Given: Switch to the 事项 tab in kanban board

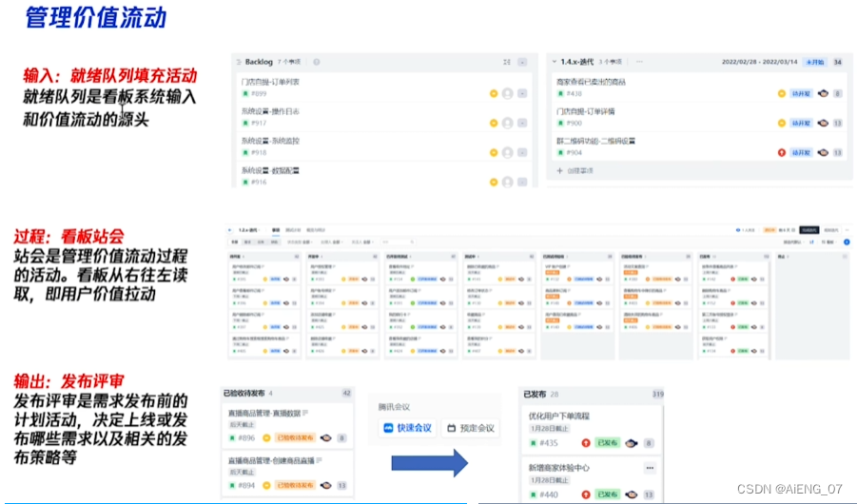Looking at the screenshot, I should pyautogui.click(x=276, y=230).
